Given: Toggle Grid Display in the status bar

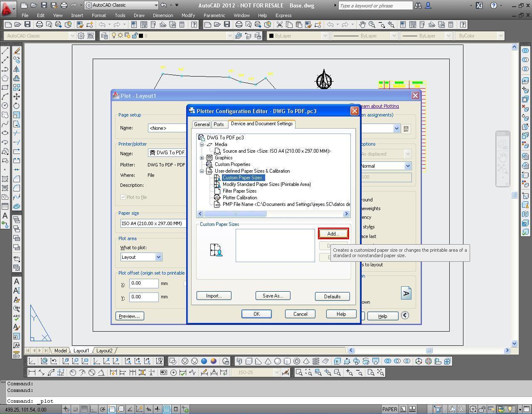Looking at the screenshot, I should click(84, 409).
